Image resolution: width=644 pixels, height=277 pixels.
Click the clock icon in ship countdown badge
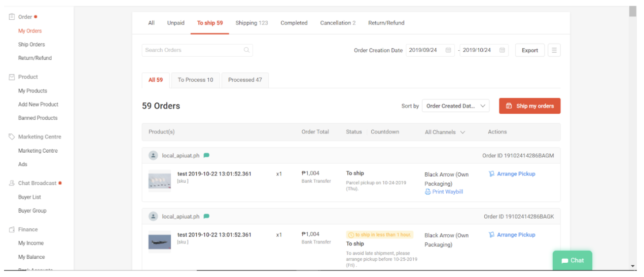pos(351,235)
